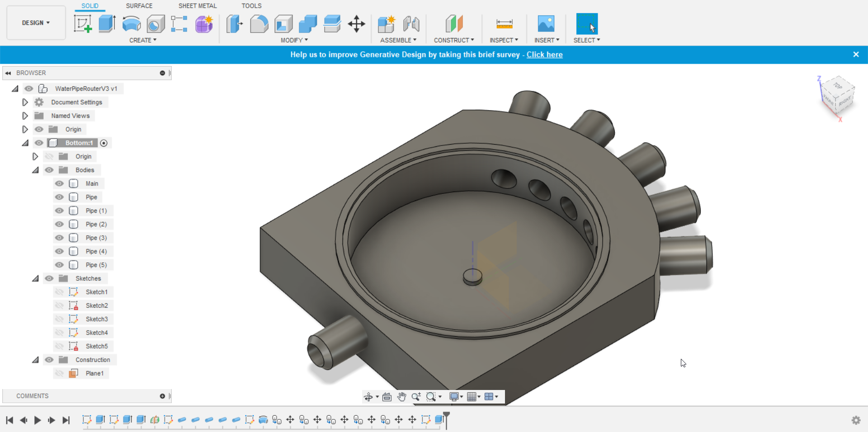Open the DESIGN workspace dropdown
Screen dimensions: 868x432
tap(36, 23)
